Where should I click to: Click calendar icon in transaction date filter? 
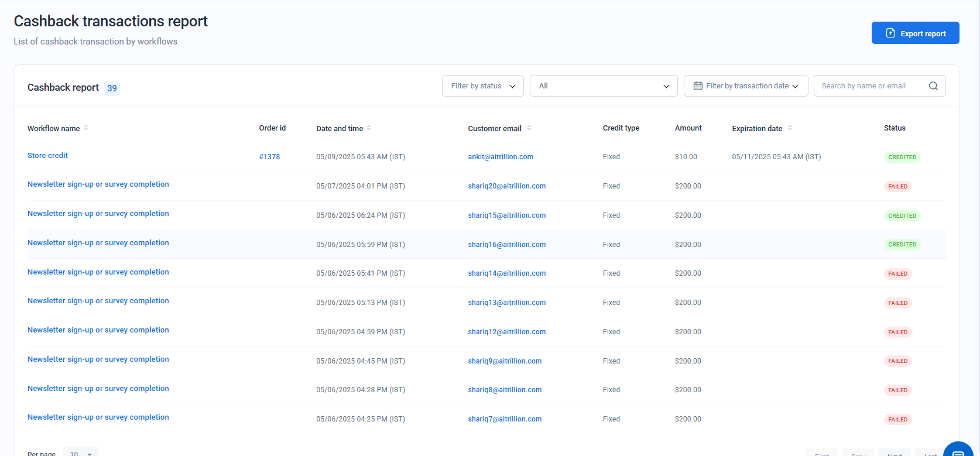pos(698,86)
